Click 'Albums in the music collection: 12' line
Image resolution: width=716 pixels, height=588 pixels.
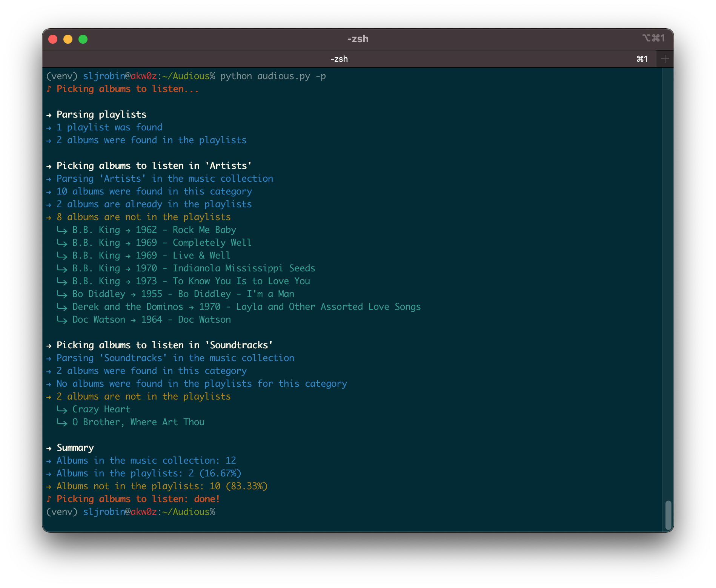click(x=146, y=461)
